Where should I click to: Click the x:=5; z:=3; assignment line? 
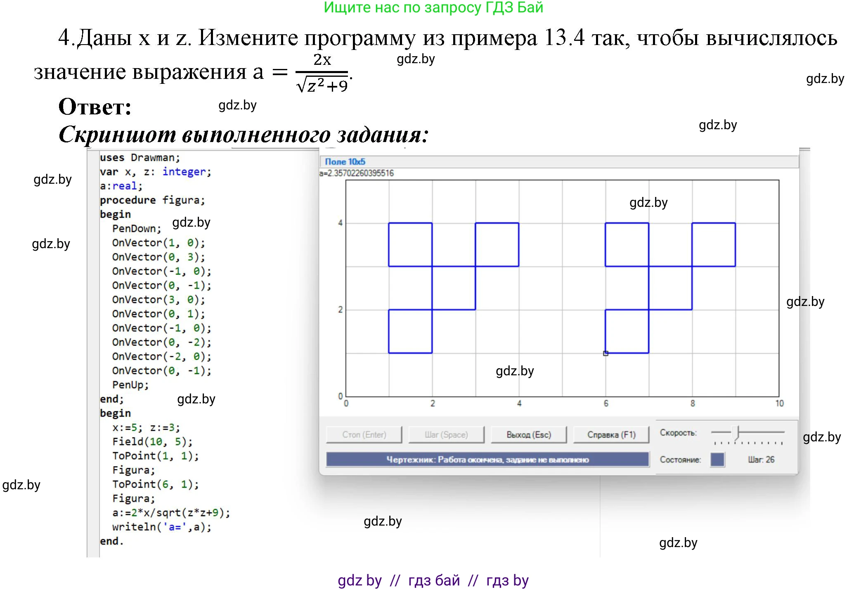click(146, 427)
